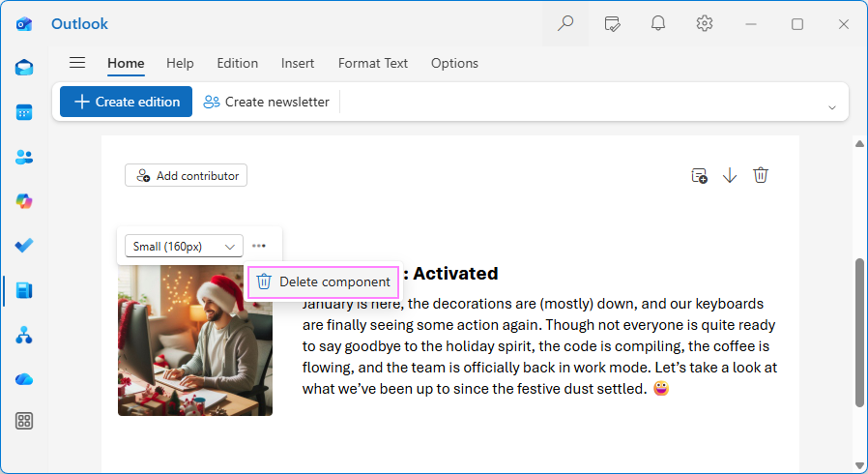Open the Newsletters icon in sidebar
Image resolution: width=868 pixels, height=474 pixels.
24,290
